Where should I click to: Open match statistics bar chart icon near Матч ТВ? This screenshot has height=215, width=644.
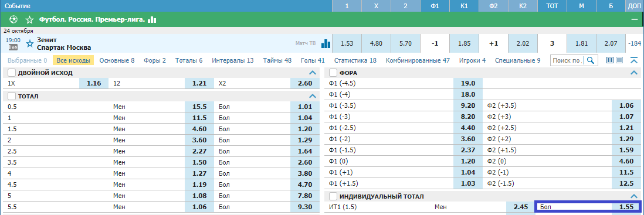326,43
